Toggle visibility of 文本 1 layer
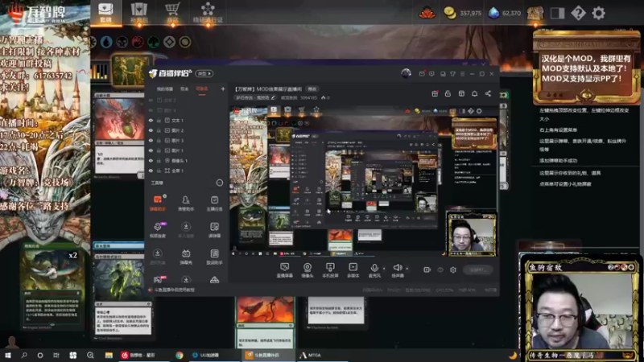Viewport: 644px width, 362px height. tap(151, 120)
